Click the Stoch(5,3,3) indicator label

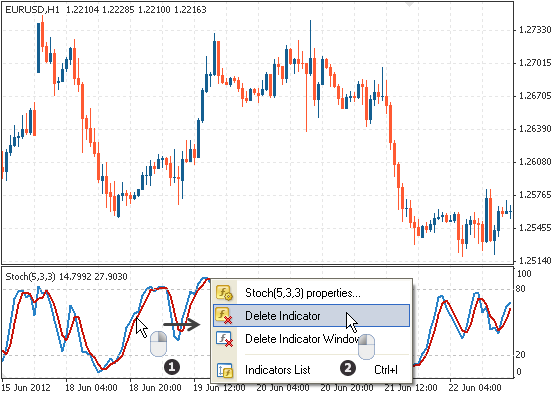click(30, 276)
